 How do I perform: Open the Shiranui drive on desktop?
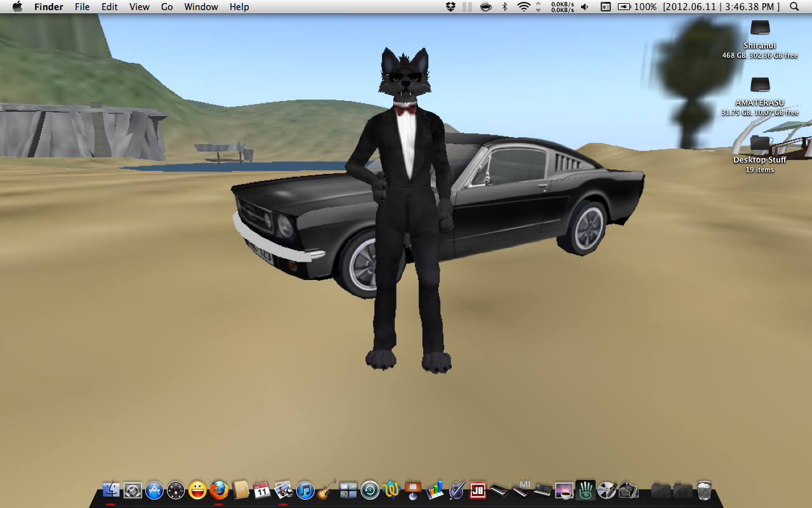point(759,28)
